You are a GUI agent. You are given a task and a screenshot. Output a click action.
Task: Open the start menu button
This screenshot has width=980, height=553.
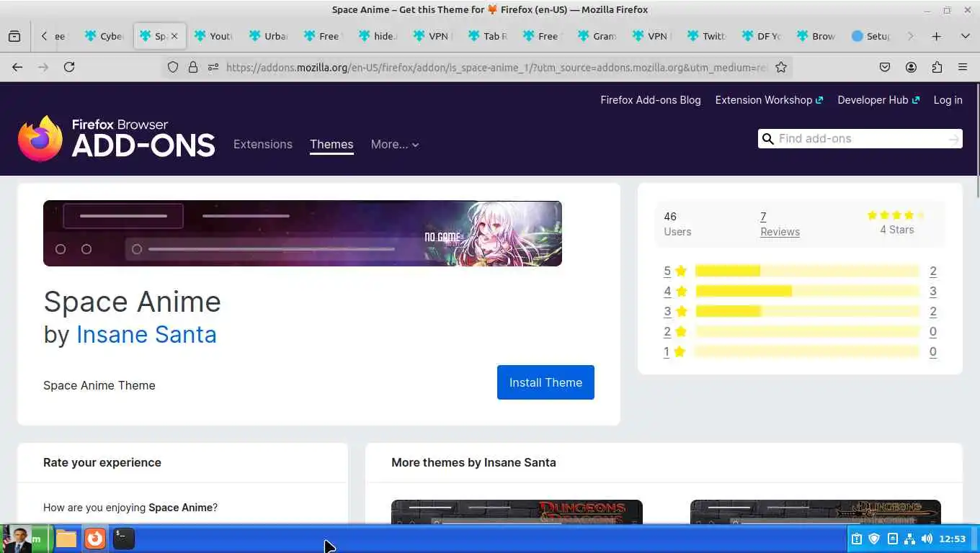26,539
